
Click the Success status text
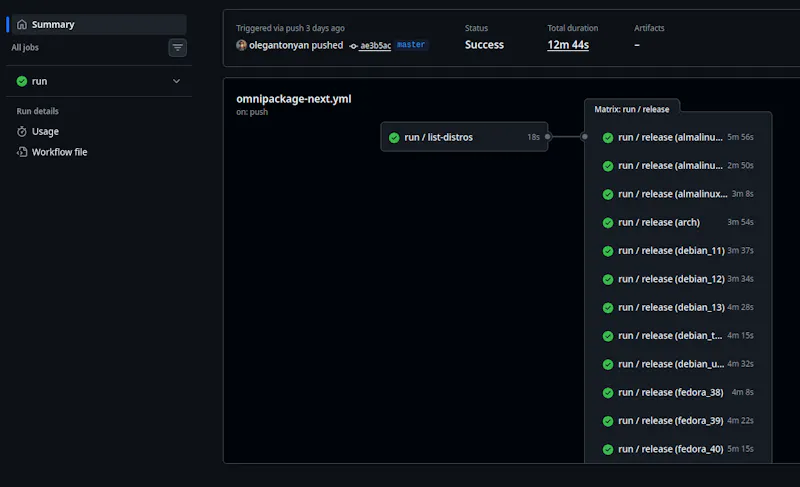(484, 45)
